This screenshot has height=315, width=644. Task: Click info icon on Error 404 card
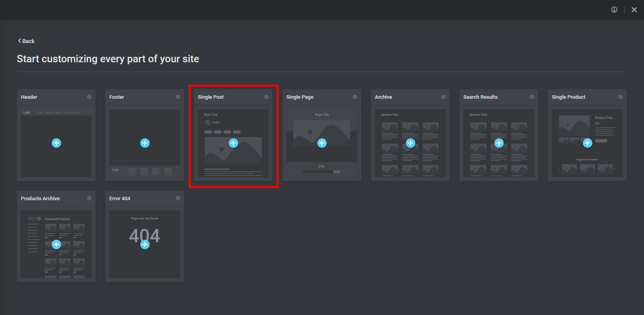178,198
